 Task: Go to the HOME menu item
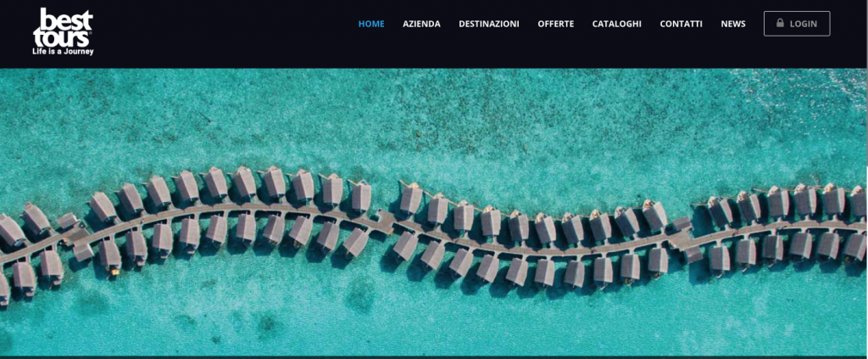[x=371, y=24]
